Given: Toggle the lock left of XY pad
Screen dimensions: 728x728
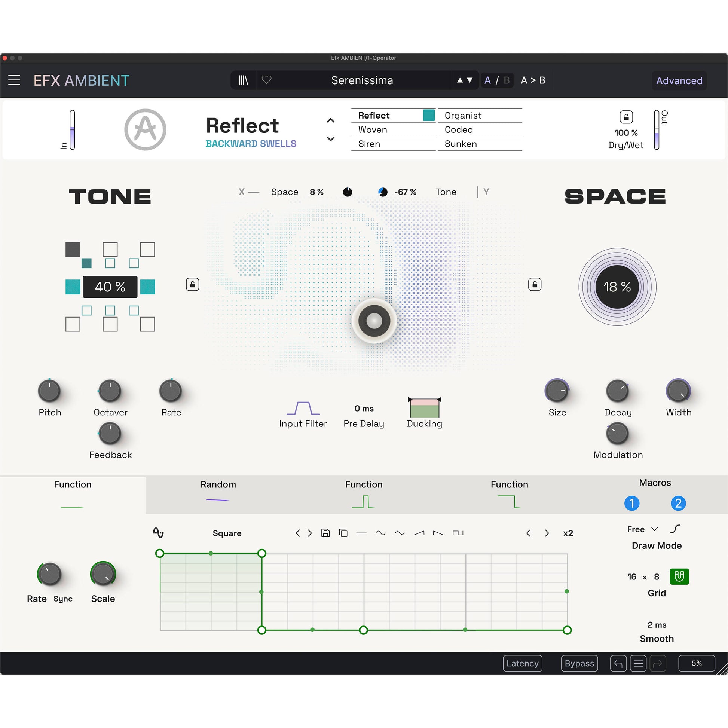Looking at the screenshot, I should coord(193,284).
